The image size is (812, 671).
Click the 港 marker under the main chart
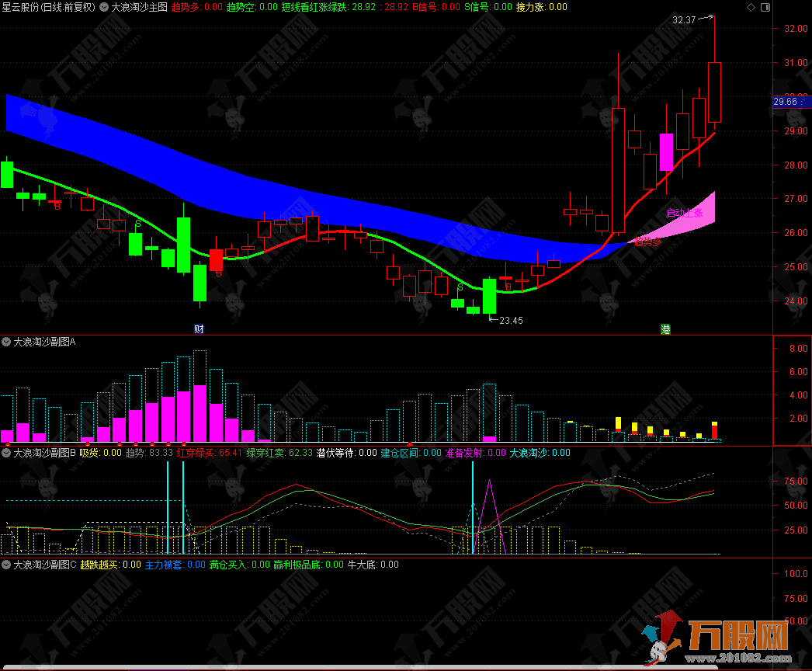[x=665, y=329]
